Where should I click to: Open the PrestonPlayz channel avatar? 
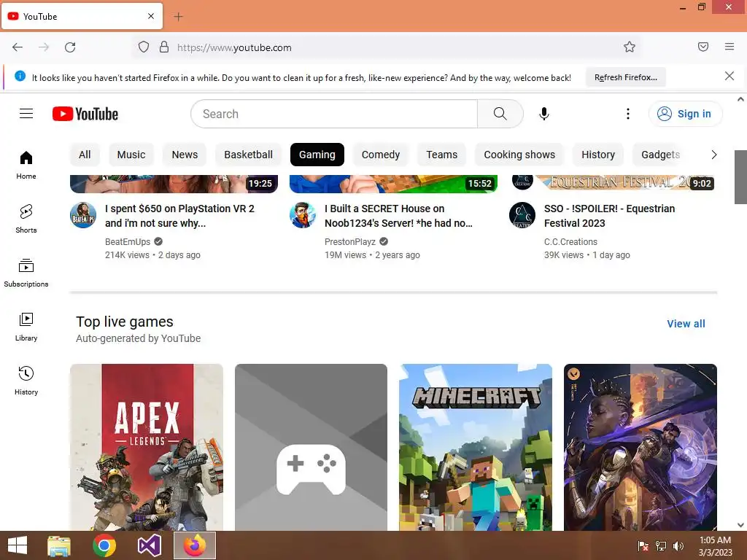(x=303, y=215)
